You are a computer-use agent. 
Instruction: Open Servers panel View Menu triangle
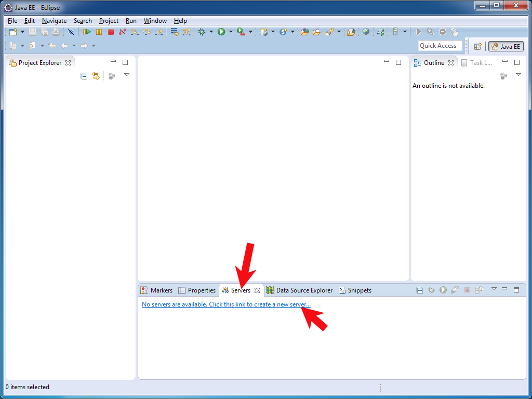(494, 289)
